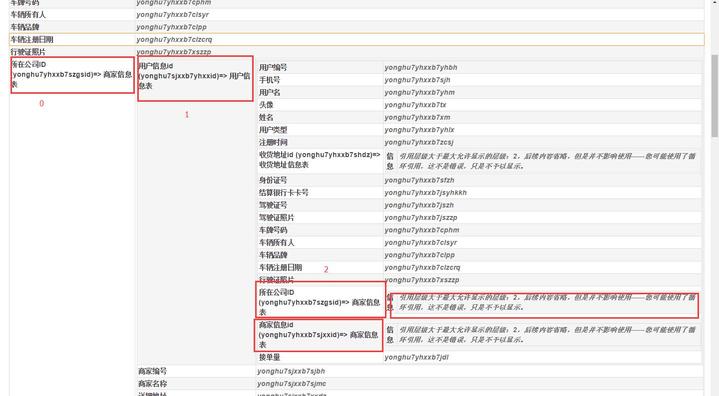Click the 注册时间 label cell

[x=273, y=142]
